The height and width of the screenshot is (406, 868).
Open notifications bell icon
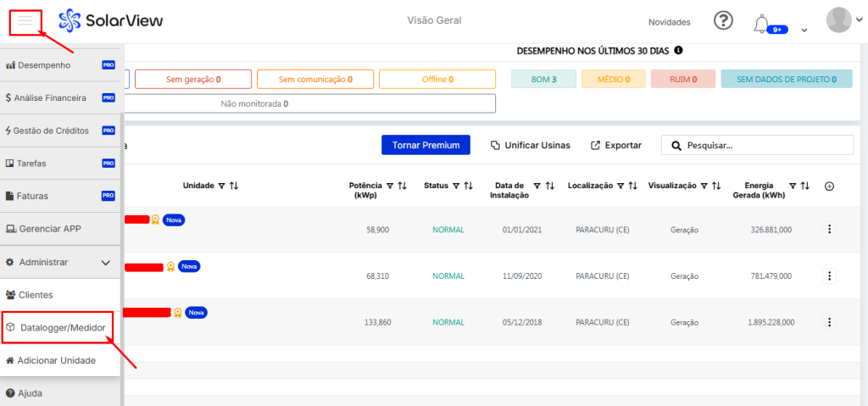(x=763, y=24)
